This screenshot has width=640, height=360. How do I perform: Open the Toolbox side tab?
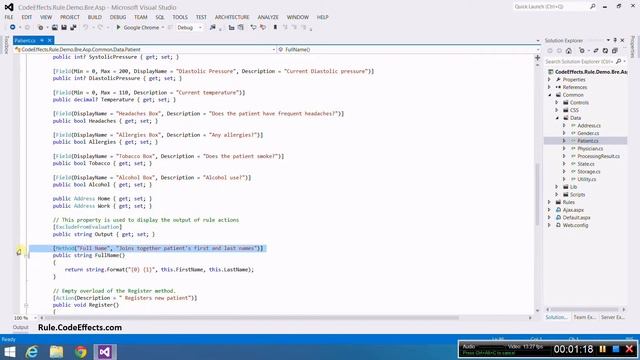[x=6, y=45]
